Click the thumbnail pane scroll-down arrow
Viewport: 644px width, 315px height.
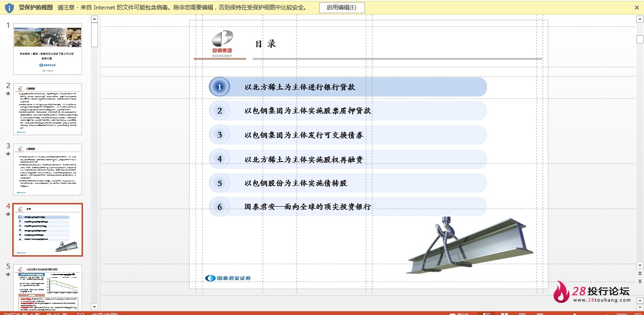coord(94,307)
